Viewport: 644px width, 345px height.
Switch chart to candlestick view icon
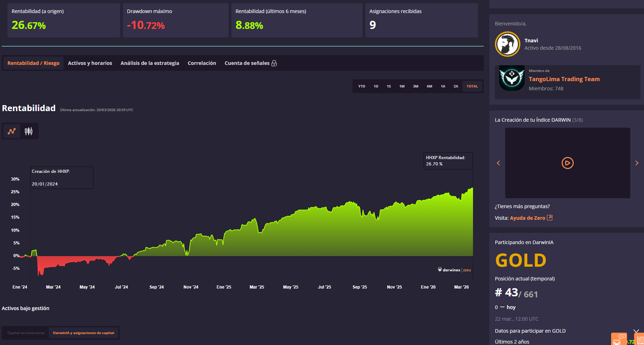29,131
